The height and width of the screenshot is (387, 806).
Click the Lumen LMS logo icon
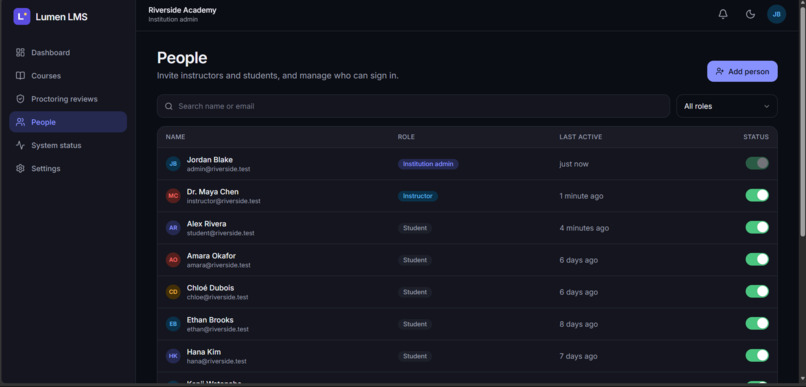click(22, 16)
